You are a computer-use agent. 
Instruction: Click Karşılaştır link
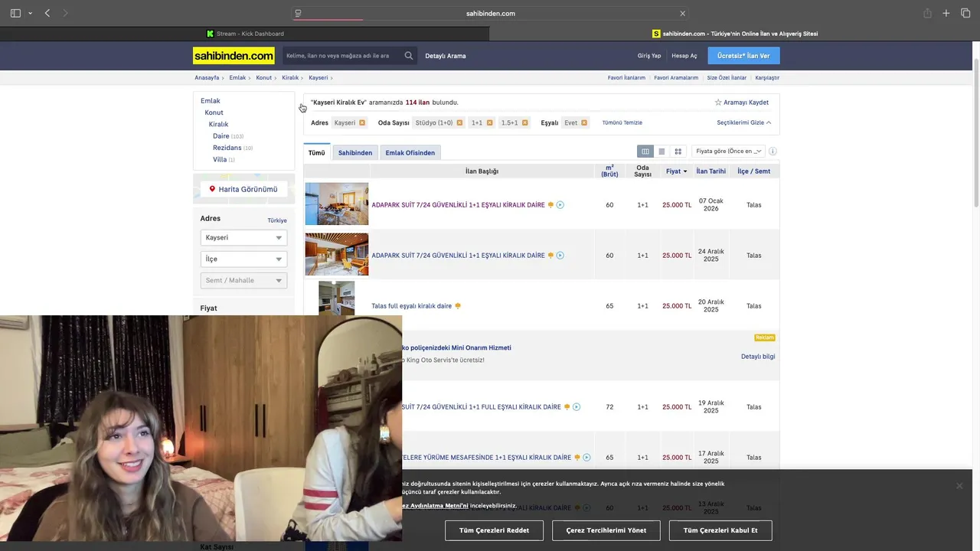(767, 78)
